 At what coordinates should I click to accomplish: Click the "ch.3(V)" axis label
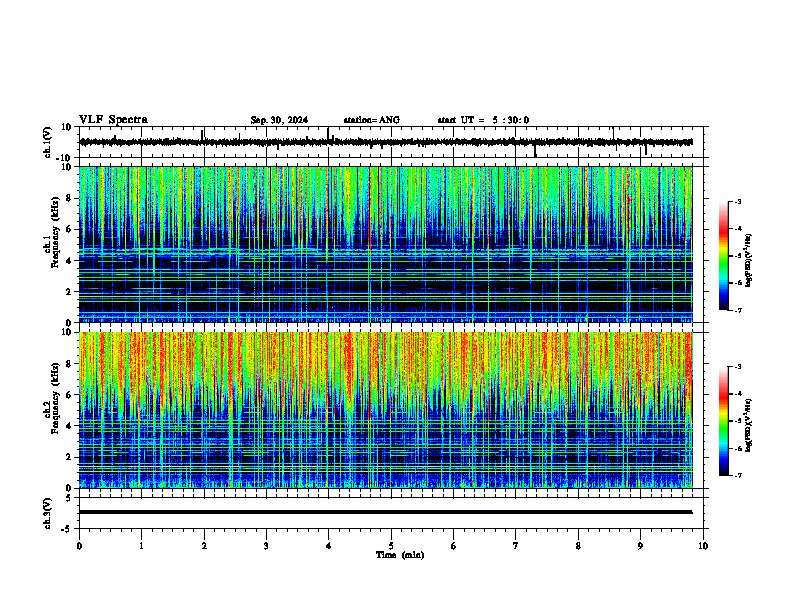click(x=48, y=513)
